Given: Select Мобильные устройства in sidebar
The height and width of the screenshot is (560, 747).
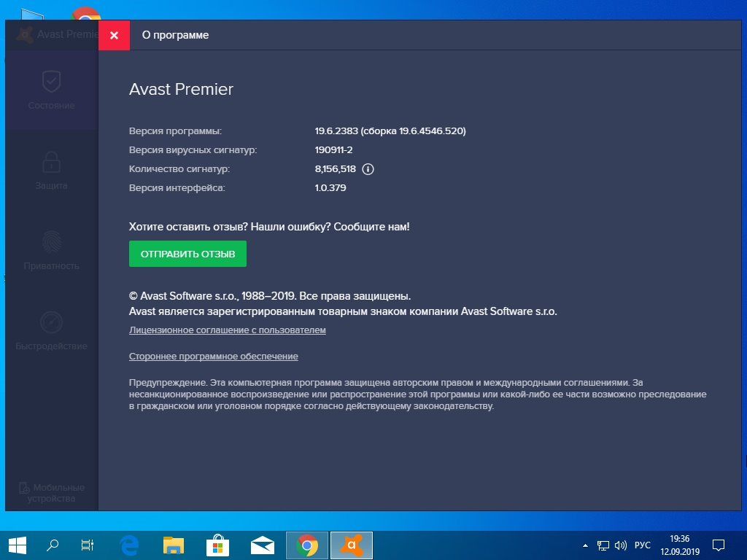Looking at the screenshot, I should coord(52,493).
